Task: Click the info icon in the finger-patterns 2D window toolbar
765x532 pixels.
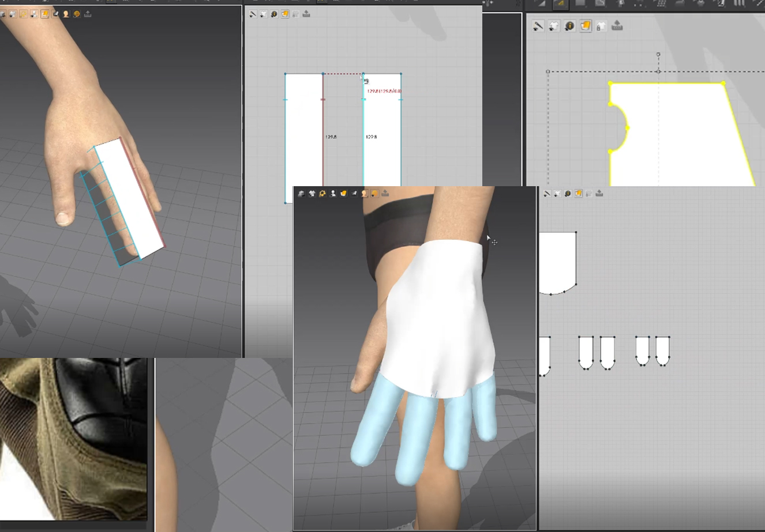Action: (x=568, y=194)
